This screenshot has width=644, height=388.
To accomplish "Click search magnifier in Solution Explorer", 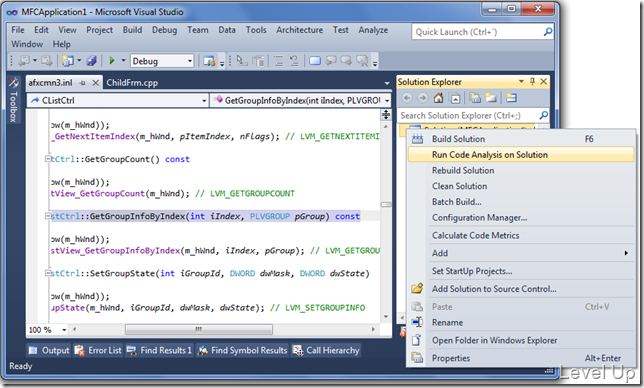I will coord(543,115).
